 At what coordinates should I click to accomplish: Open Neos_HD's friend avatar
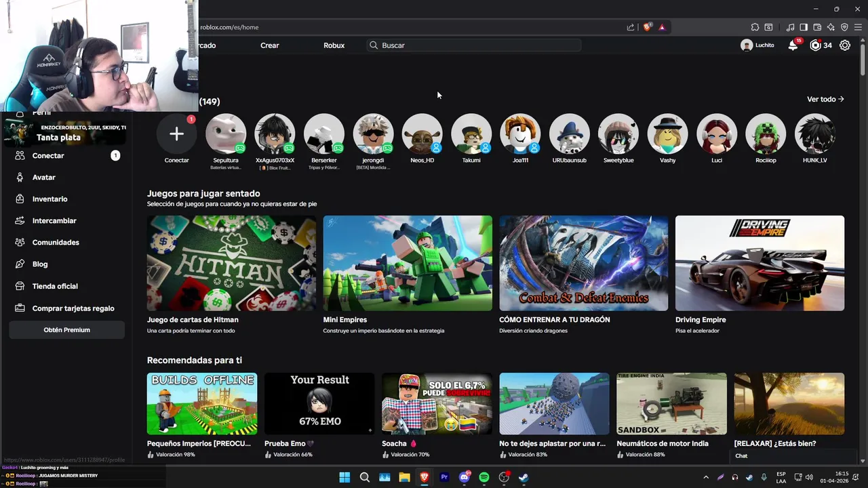422,134
